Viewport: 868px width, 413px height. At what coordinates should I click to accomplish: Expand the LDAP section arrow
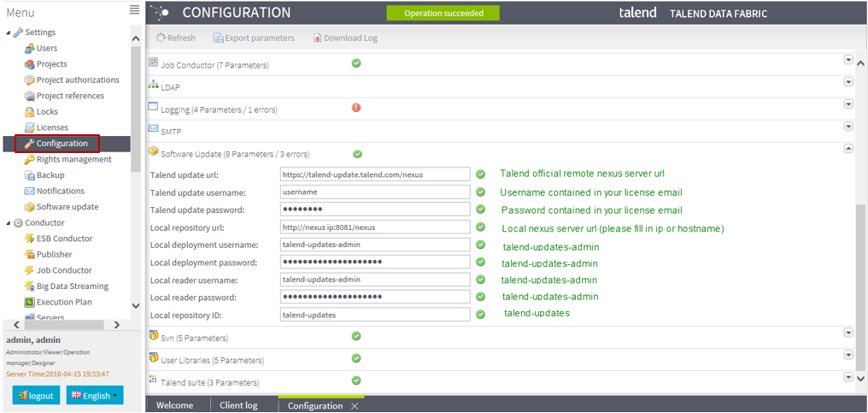click(x=848, y=82)
